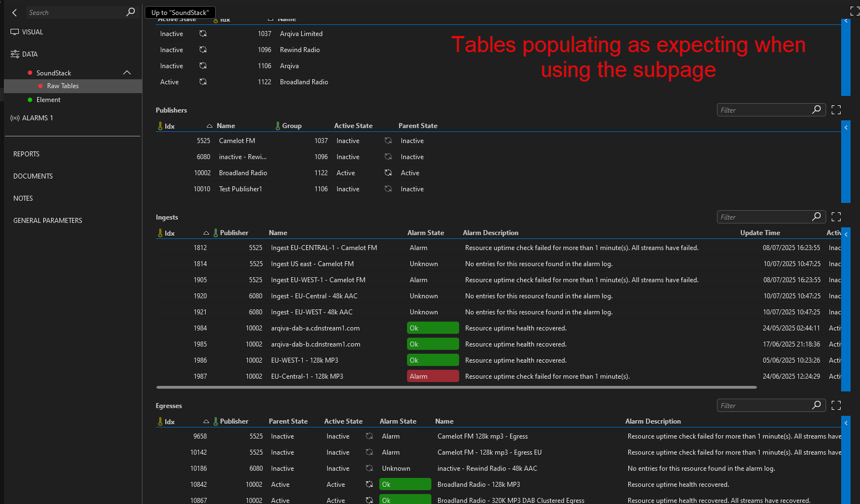Toggle active state icon for Broadland Radio 1122
The height and width of the screenshot is (504, 860).
203,82
